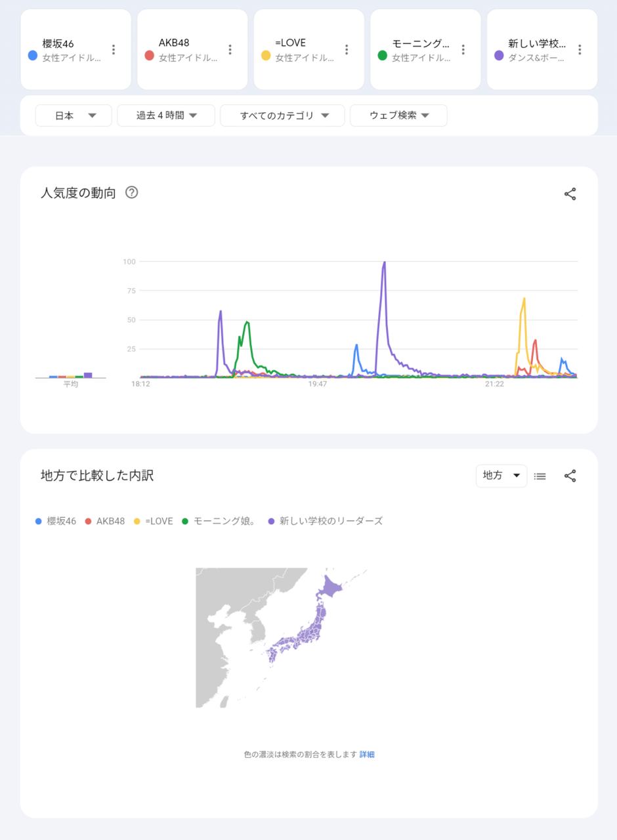Viewport: 617px width, 840px height.
Task: Open the three-dot menu for 櫻坂46
Action: coord(114,50)
